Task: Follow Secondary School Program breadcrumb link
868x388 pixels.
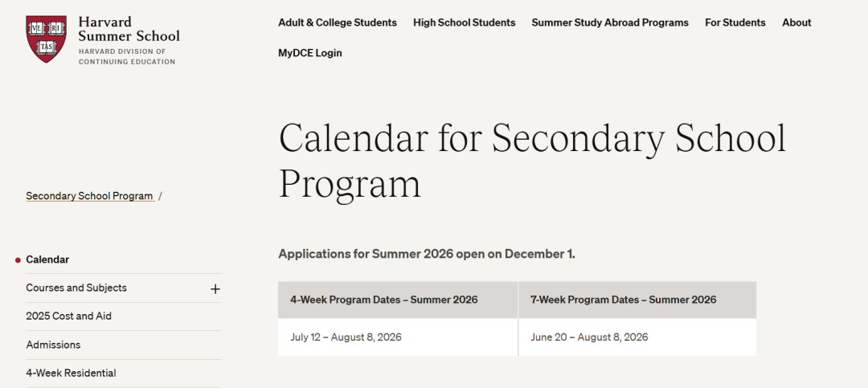Action: point(89,196)
